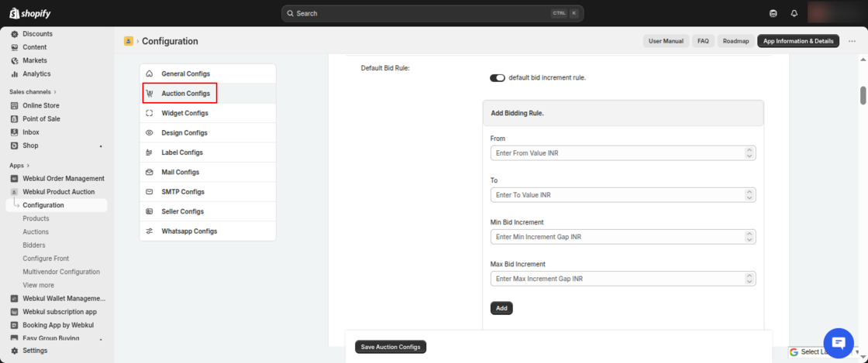Focus the Enter To Value INR field
Screen dimensions: 868x363
623,195
